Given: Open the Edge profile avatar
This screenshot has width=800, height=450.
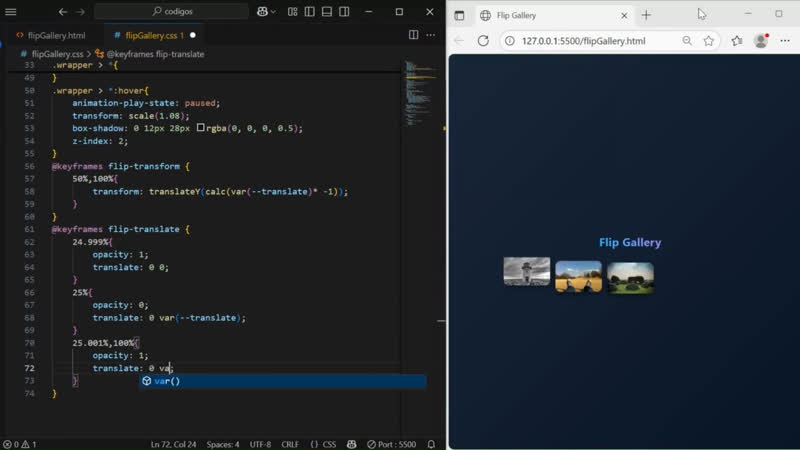Looking at the screenshot, I should coord(761,41).
